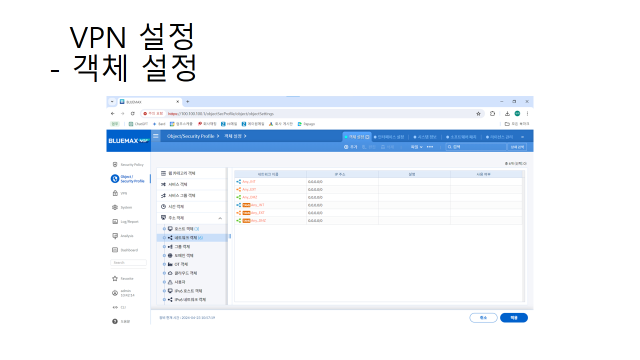Screen dimensions: 640x360
Task: Select the IPv6 네트워크 객체 tree item
Action: click(187, 300)
